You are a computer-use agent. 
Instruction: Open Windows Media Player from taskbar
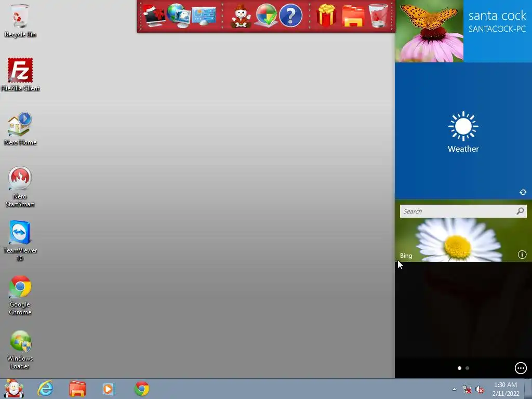coord(109,389)
